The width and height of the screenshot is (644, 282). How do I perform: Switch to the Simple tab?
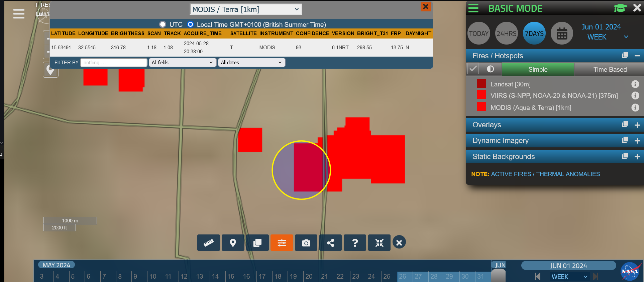[538, 69]
